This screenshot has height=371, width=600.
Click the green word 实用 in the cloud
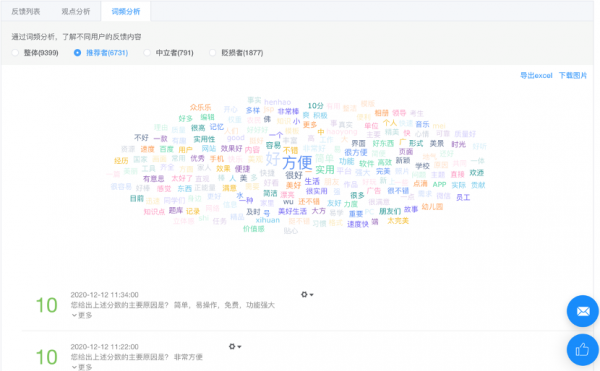pos(325,169)
